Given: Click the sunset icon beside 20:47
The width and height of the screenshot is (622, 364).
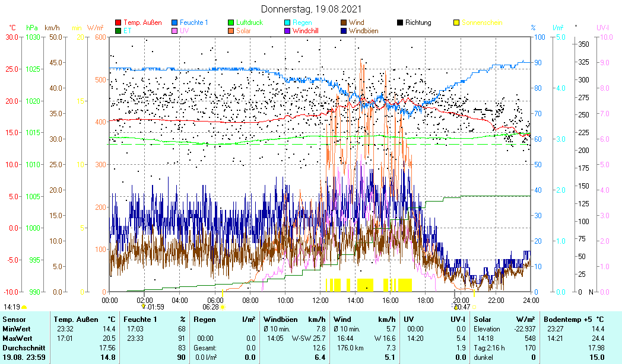Looking at the screenshot, I should [x=474, y=307].
